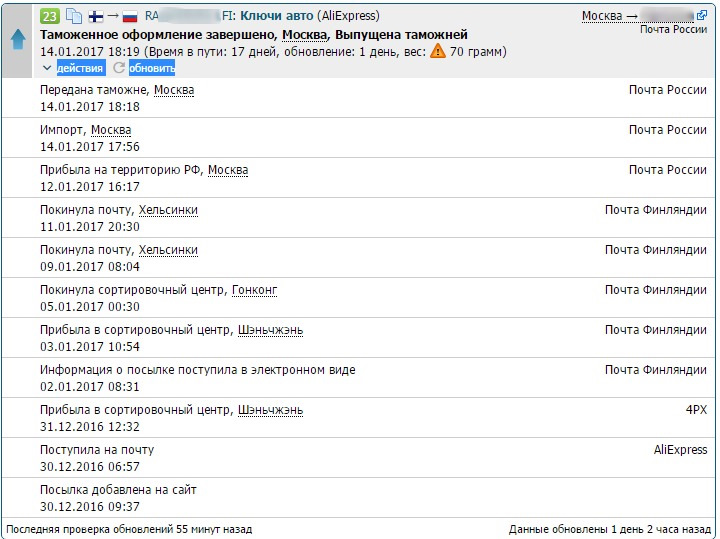Image resolution: width=720 pixels, height=539 pixels.
Task: Click Шэньчжэнь in the 31.12.2016 row
Action: [270, 410]
